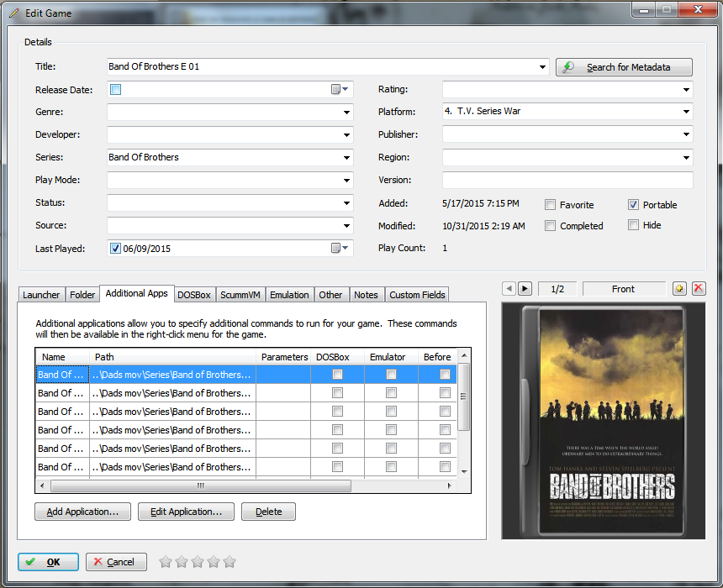Expand the Title dropdown
The width and height of the screenshot is (723, 588).
point(542,67)
